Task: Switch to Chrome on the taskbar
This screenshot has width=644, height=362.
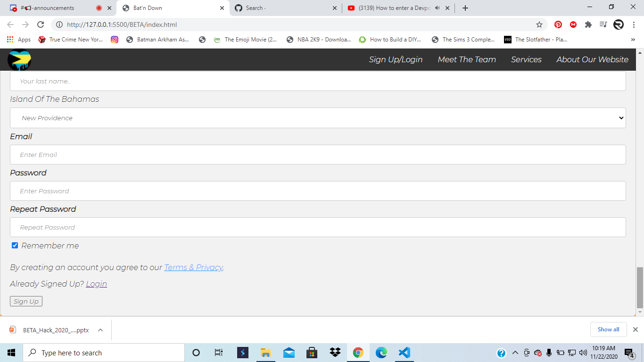Action: 358,353
